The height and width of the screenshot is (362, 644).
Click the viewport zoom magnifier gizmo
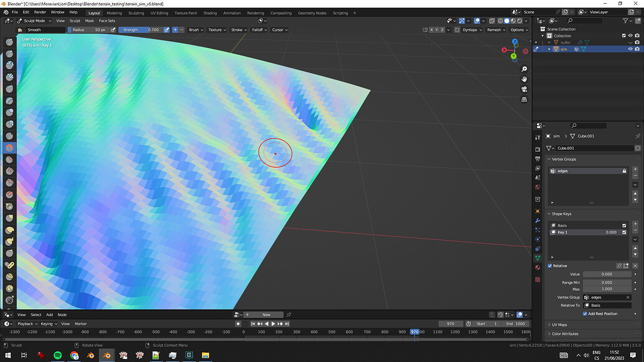(524, 70)
